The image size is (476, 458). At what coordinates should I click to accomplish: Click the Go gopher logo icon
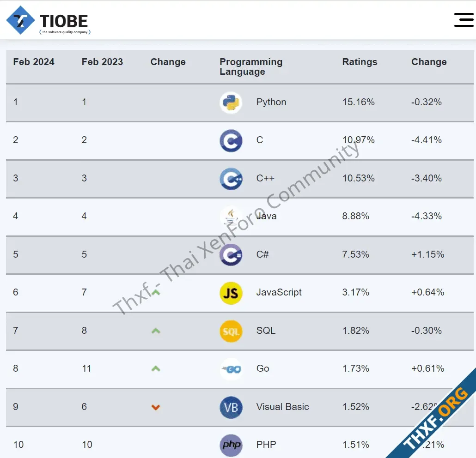pos(231,369)
